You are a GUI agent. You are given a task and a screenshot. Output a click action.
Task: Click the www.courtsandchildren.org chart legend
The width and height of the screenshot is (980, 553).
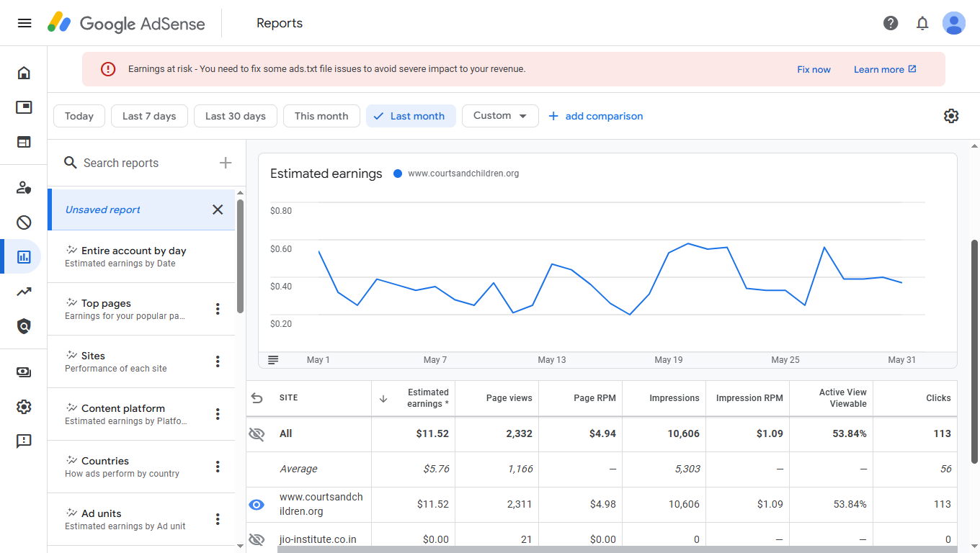coord(456,174)
